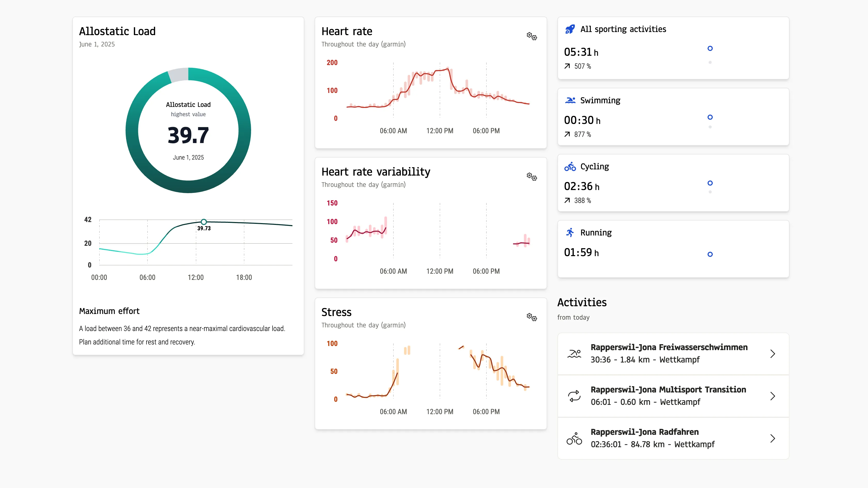Click the rocket icon for all sporting activities
This screenshot has width=868, height=488.
click(570, 29)
